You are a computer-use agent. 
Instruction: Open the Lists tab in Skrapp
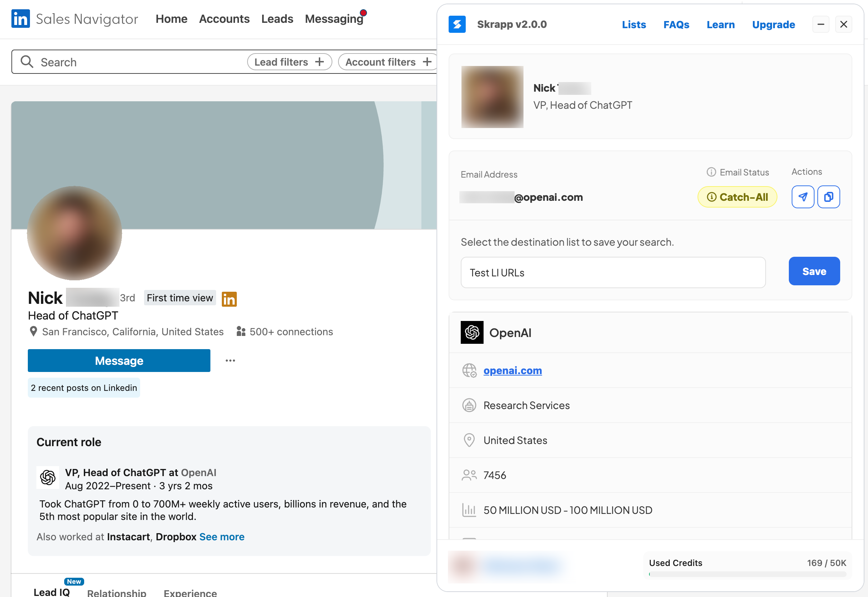(634, 25)
